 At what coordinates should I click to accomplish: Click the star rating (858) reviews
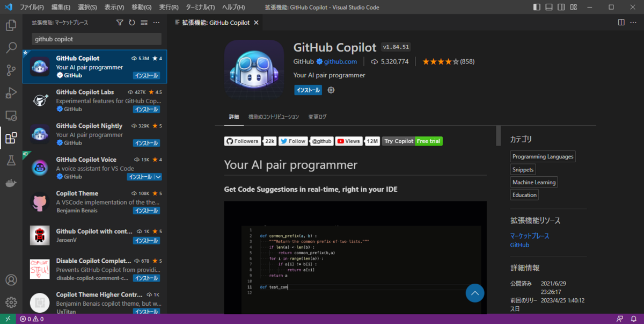click(x=448, y=62)
